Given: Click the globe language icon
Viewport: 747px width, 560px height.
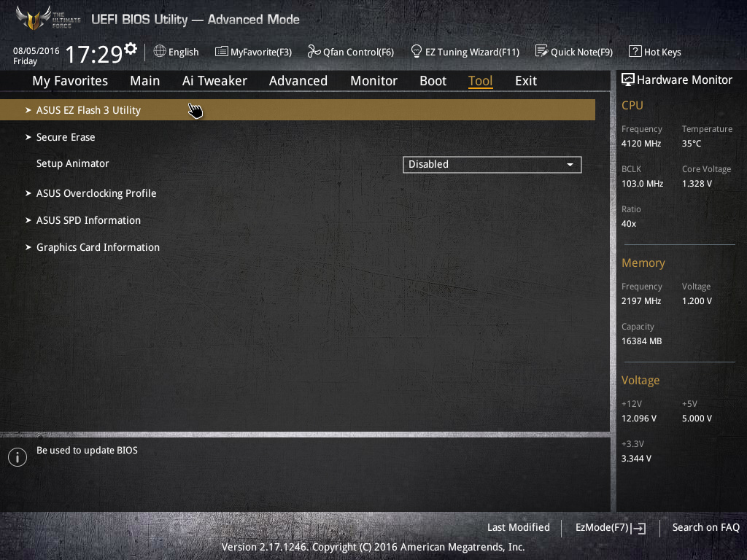Looking at the screenshot, I should point(160,51).
